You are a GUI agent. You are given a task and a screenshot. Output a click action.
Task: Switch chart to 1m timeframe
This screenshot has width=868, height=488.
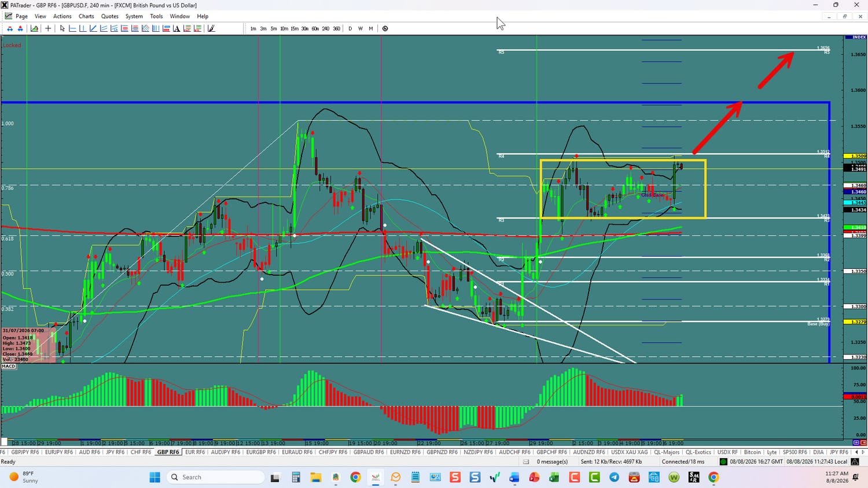point(253,28)
